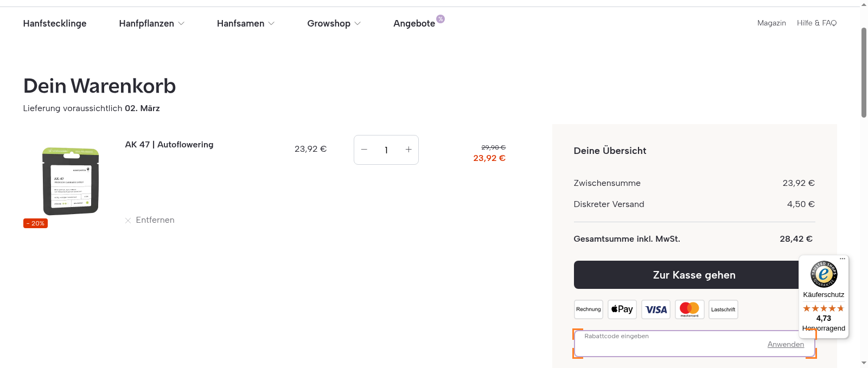Expand the Hanfsamen dropdown chevron
Screen dimensions: 868x368
tap(271, 23)
